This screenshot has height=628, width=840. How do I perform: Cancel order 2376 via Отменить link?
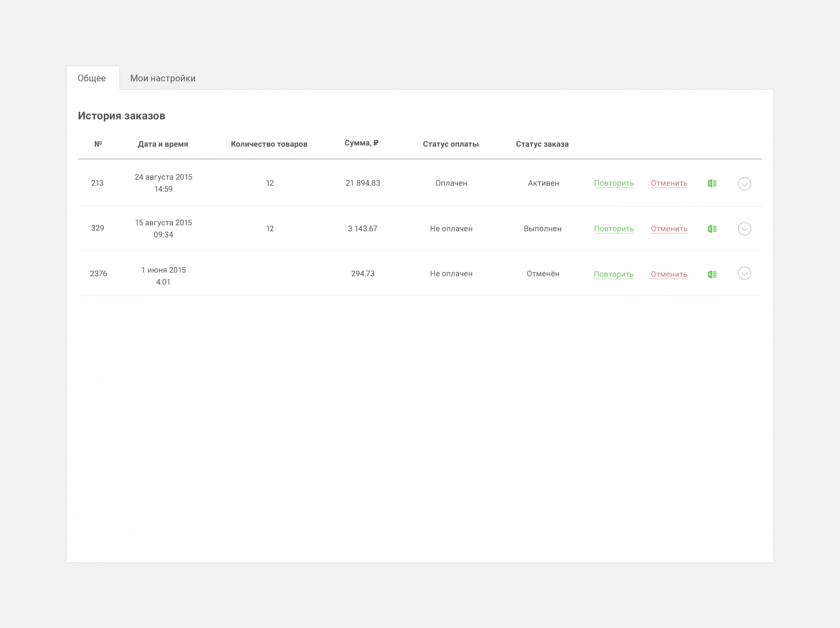click(669, 274)
